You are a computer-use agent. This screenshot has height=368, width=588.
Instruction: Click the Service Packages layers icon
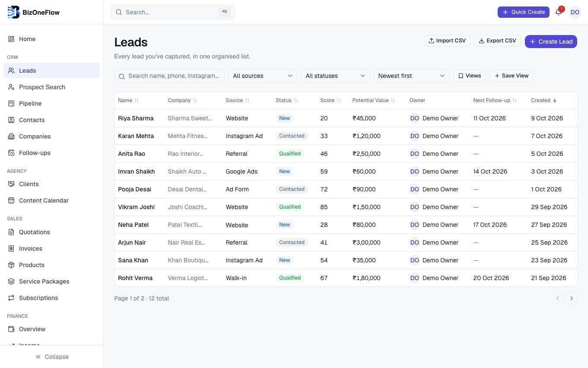point(11,281)
